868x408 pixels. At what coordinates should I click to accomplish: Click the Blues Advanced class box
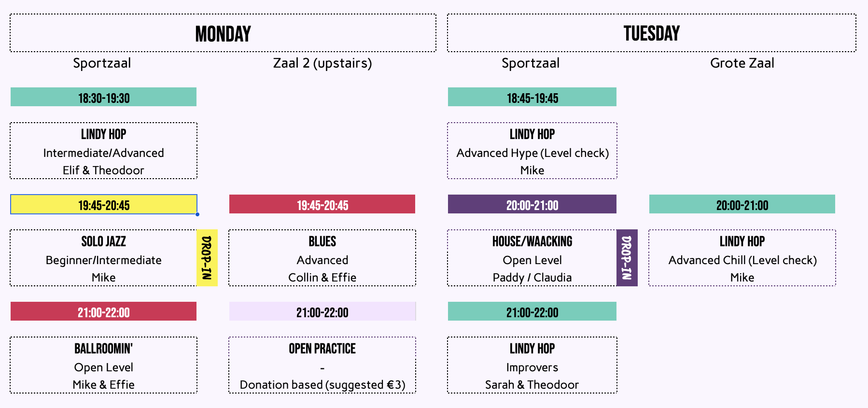(x=322, y=258)
